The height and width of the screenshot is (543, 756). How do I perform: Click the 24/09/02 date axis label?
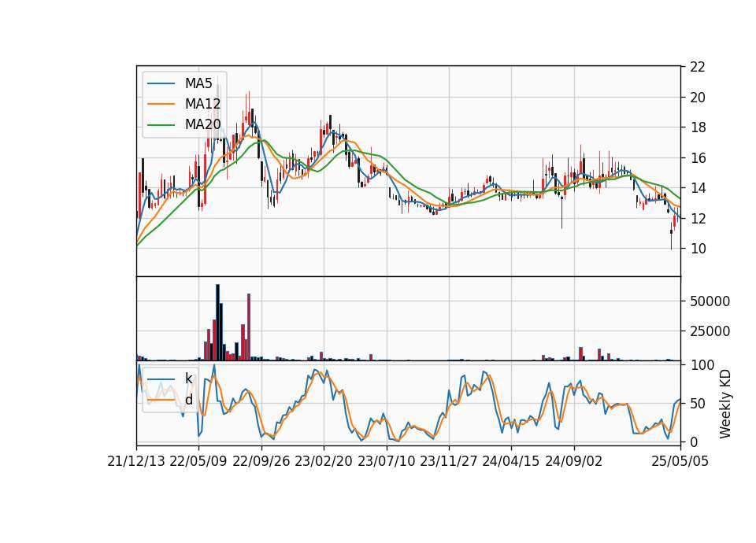click(574, 462)
